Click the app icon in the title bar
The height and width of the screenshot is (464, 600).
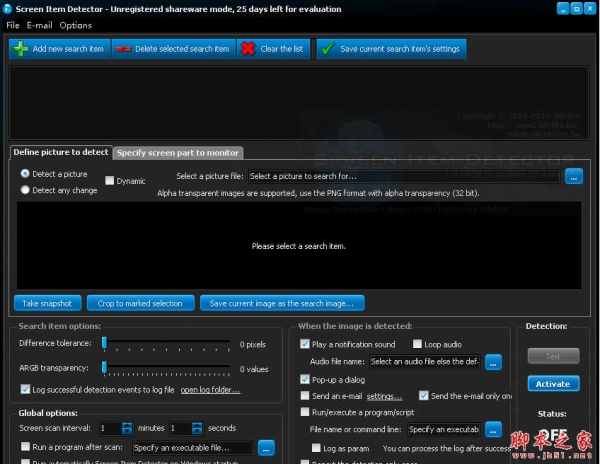pyautogui.click(x=7, y=9)
